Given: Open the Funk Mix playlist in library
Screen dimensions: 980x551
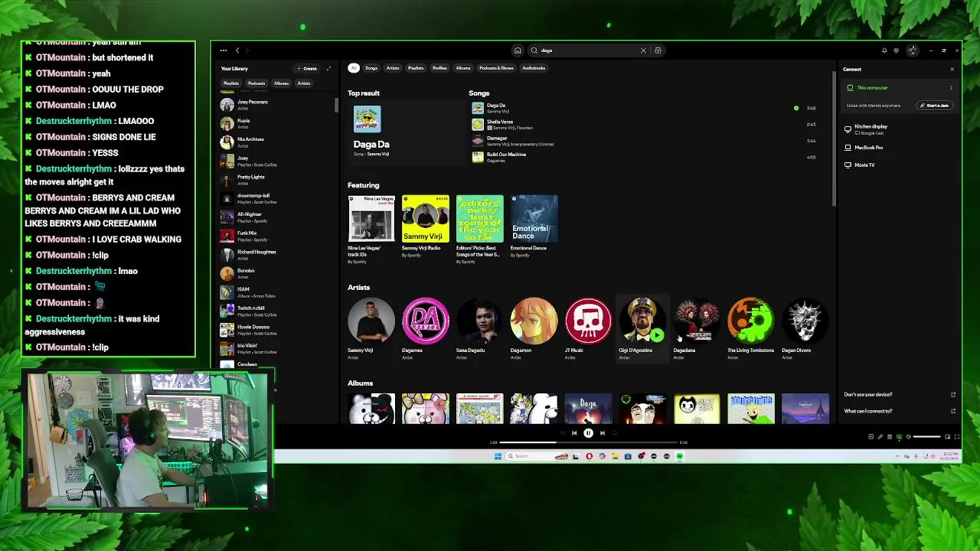Looking at the screenshot, I should (276, 236).
